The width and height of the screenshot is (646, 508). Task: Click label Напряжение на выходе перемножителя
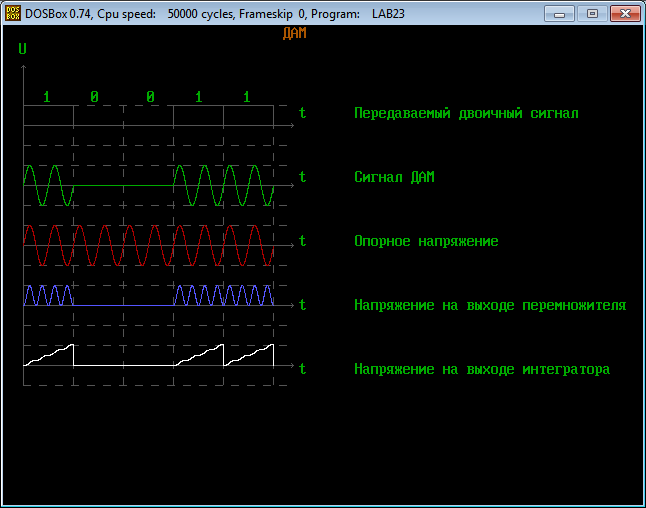490,305
